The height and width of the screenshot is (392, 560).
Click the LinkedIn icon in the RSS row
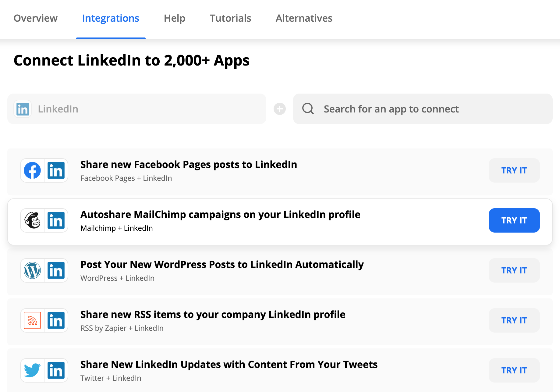click(x=56, y=320)
